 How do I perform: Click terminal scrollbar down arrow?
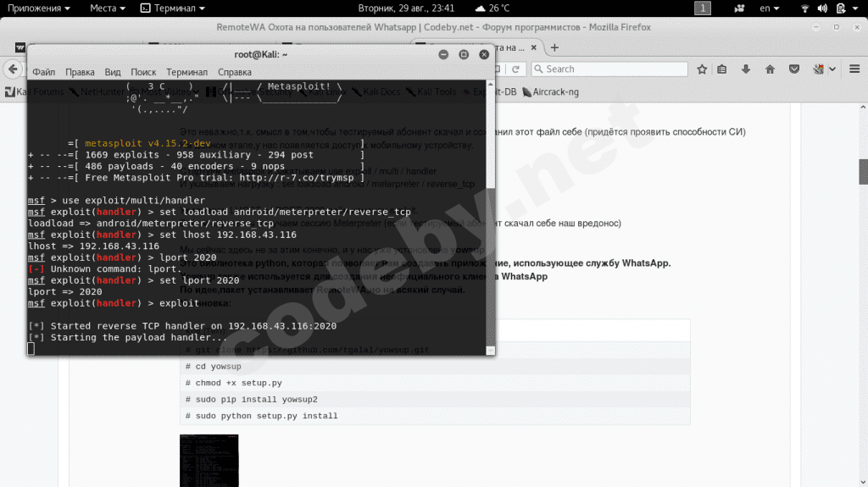point(491,351)
